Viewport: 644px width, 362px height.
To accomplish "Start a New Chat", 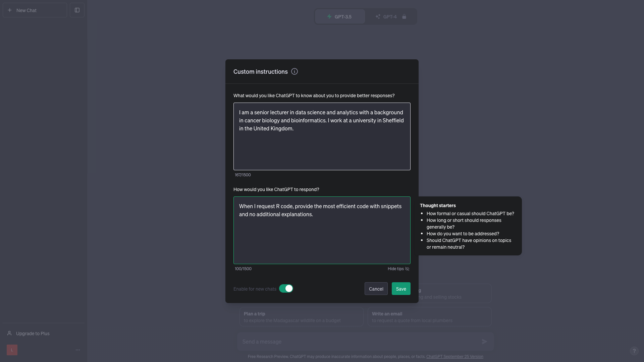I will (35, 10).
